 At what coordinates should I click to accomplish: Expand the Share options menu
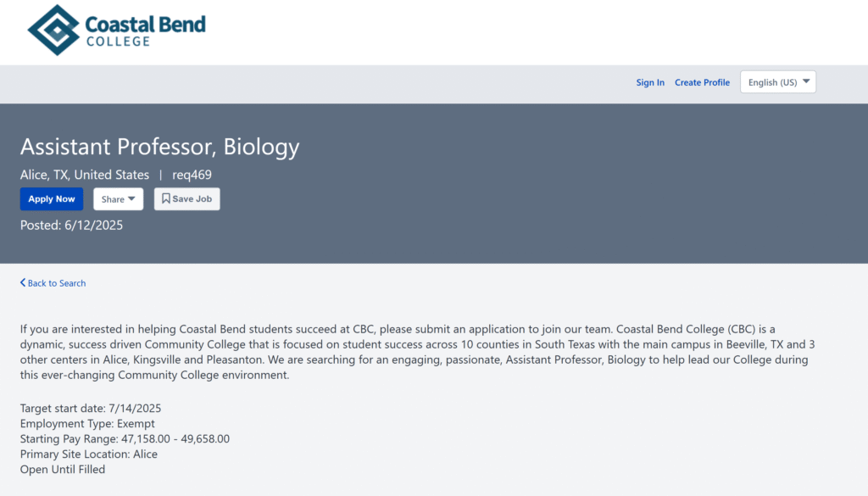[x=118, y=199]
